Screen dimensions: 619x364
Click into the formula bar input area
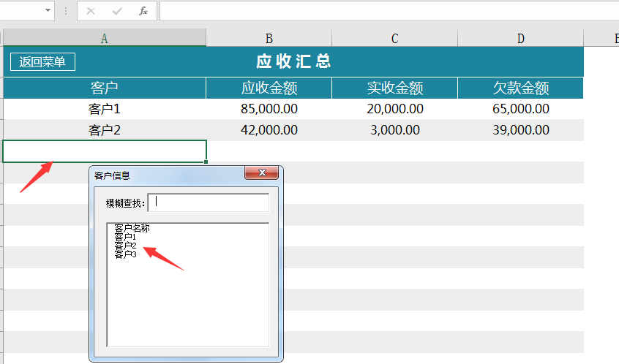pos(389,11)
